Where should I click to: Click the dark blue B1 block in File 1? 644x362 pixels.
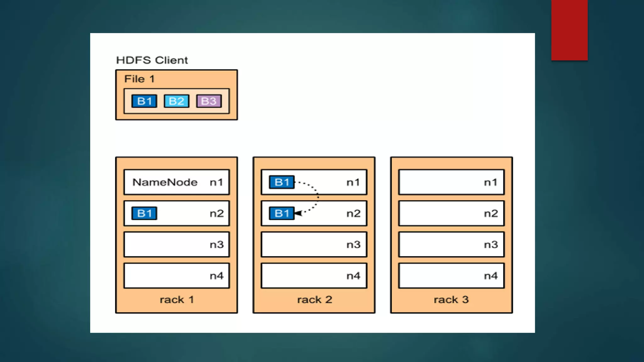click(x=144, y=101)
